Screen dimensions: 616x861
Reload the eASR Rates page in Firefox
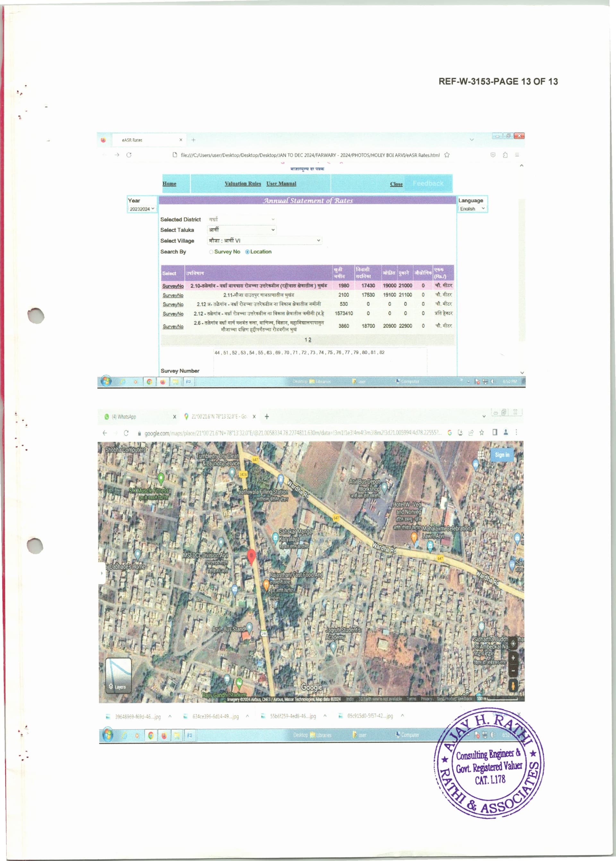(x=129, y=155)
